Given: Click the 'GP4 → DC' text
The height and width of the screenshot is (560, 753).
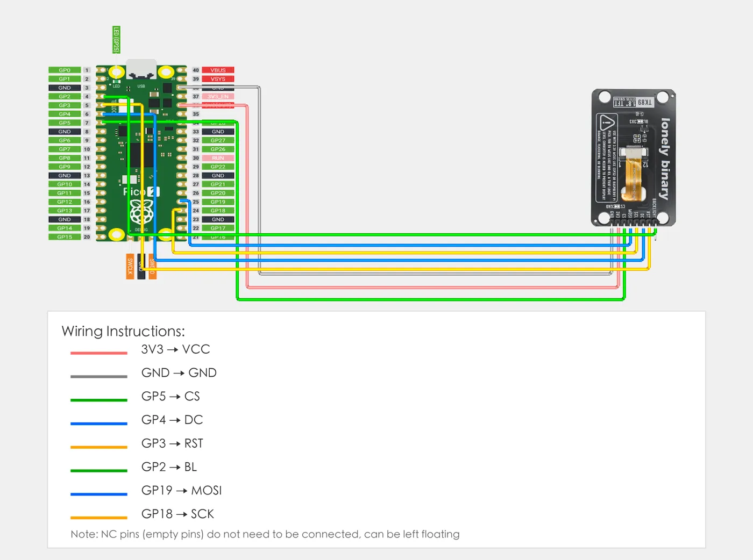Looking at the screenshot, I should 172,420.
